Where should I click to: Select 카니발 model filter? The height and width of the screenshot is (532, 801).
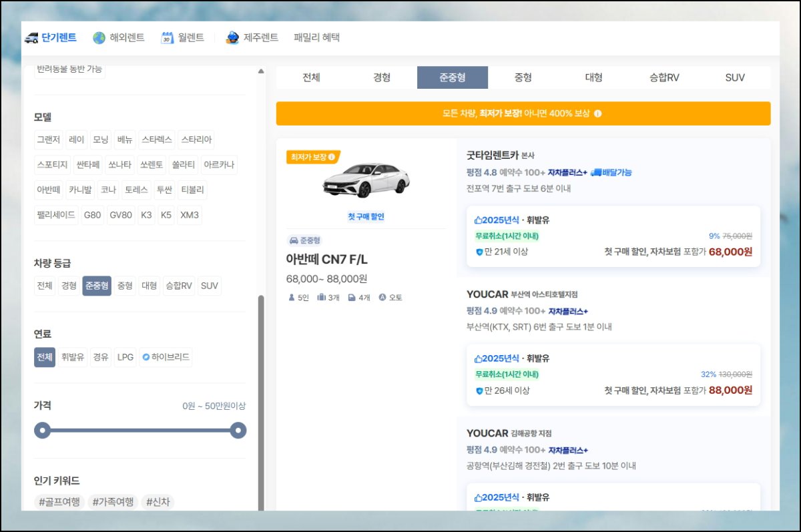click(x=80, y=190)
